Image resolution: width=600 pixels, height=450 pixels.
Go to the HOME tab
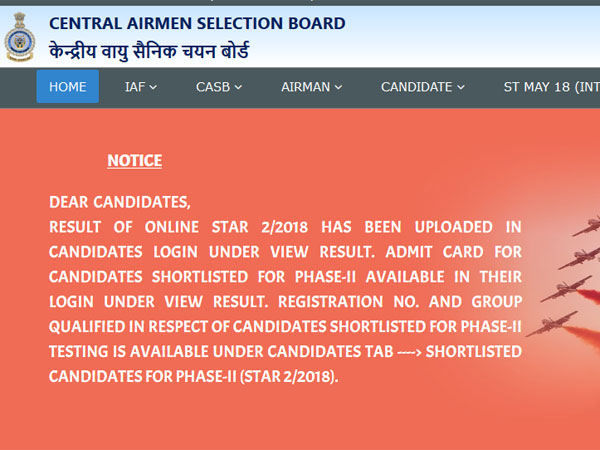point(67,87)
